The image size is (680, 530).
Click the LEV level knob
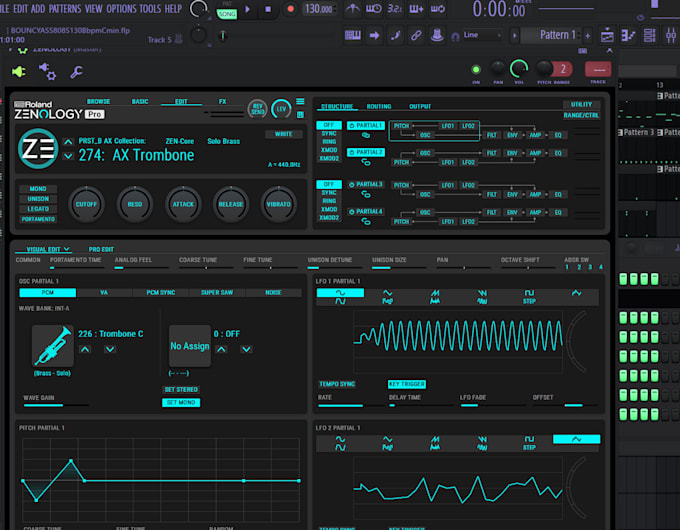point(281,109)
